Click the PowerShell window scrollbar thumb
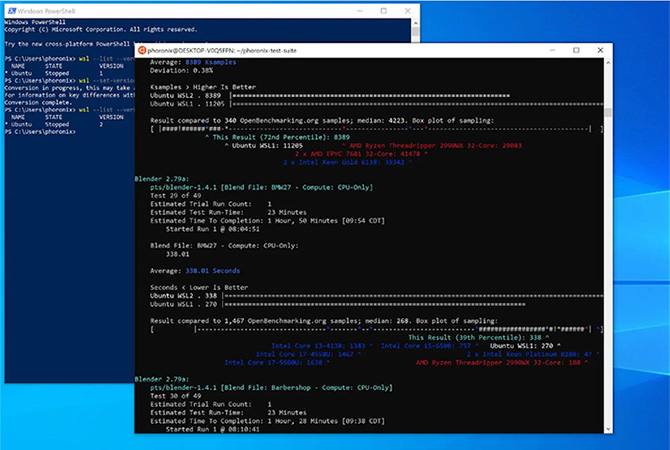 click(415, 32)
